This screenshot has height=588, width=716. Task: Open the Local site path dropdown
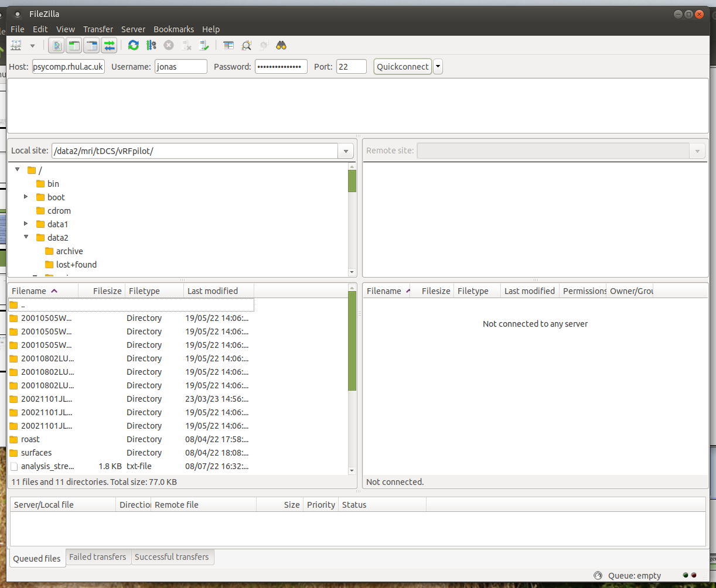click(x=346, y=151)
